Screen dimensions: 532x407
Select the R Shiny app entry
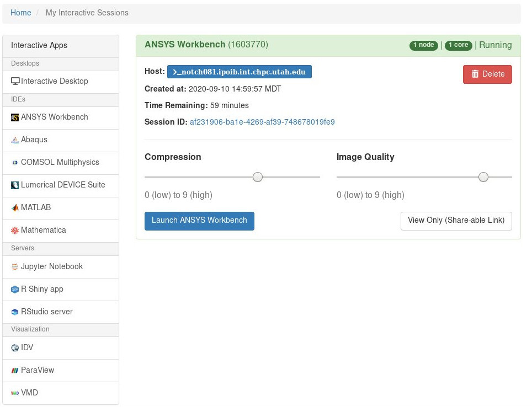tap(61, 290)
